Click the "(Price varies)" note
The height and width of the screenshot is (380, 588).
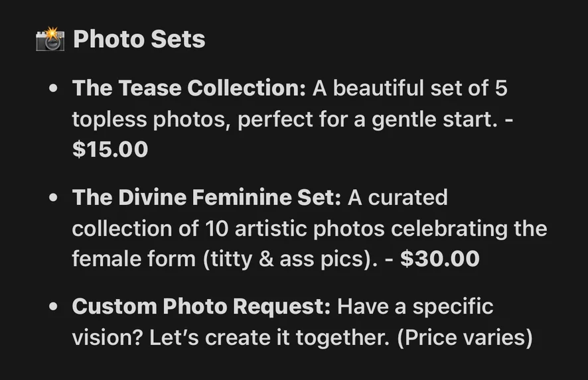465,338
